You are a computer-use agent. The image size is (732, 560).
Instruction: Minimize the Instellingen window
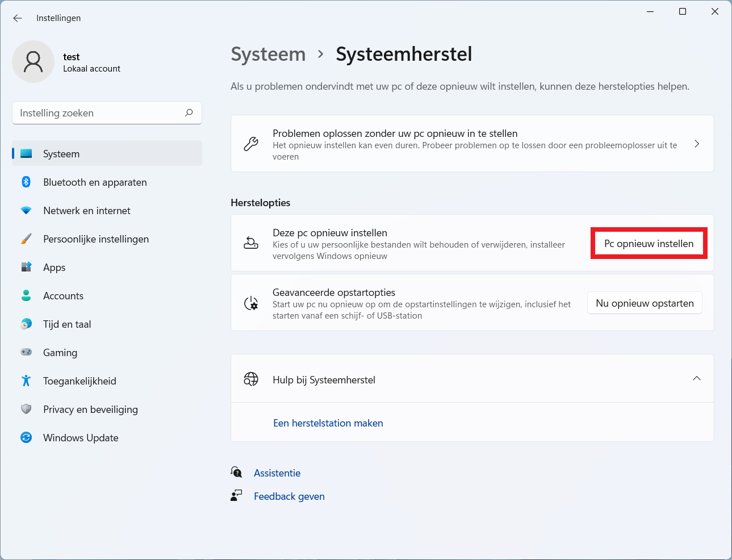click(650, 11)
